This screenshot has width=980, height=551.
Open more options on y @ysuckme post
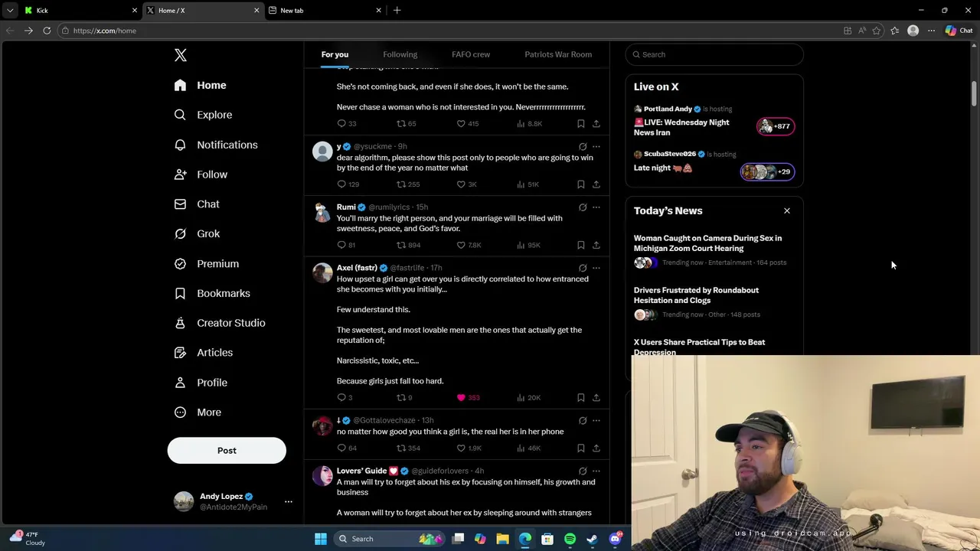point(596,146)
